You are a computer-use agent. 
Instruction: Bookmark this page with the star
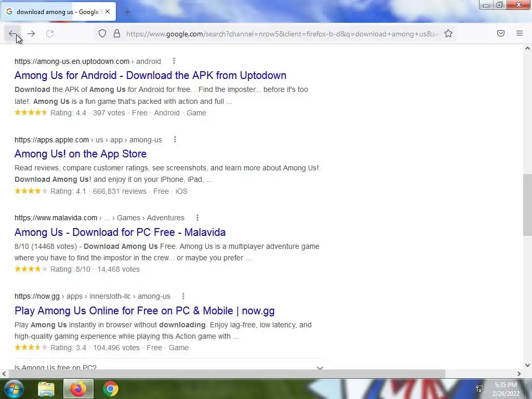coord(448,33)
